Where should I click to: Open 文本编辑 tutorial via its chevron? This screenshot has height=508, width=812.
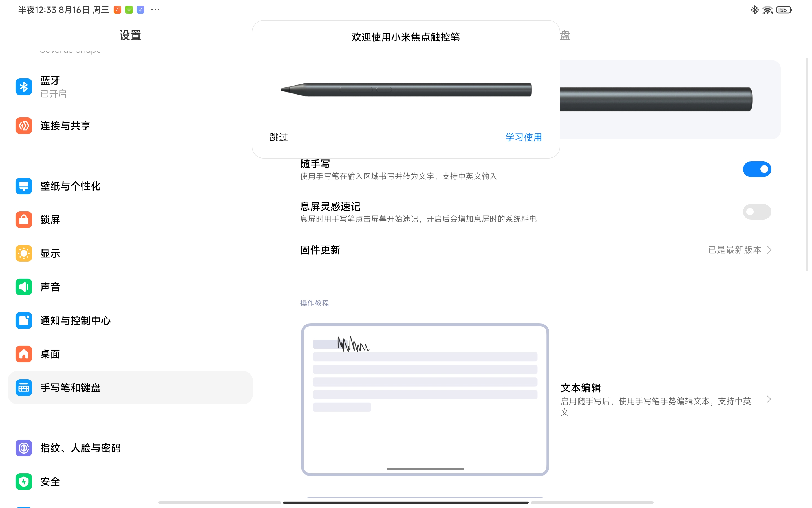769,399
